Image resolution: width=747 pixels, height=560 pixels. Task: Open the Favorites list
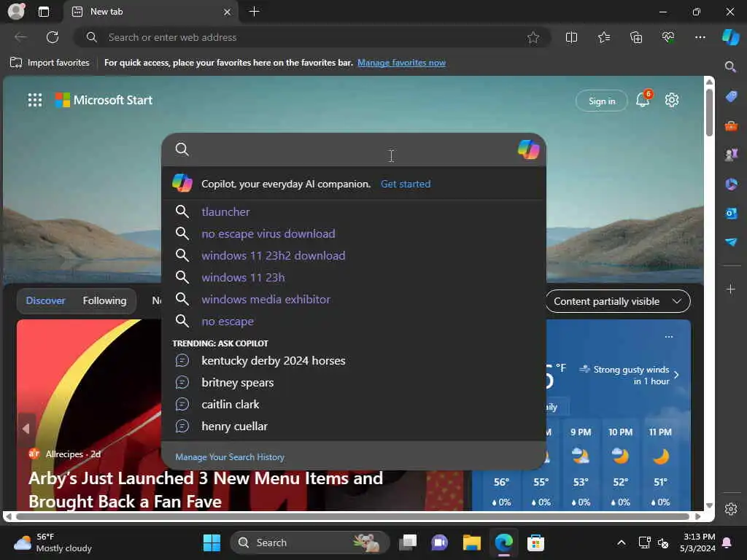603,37
